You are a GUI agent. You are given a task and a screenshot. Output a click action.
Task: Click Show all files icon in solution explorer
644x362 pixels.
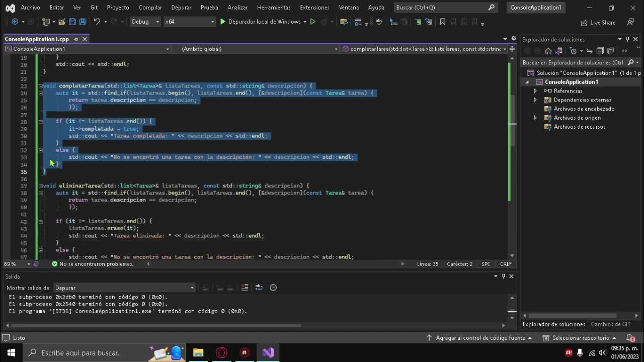click(x=610, y=51)
